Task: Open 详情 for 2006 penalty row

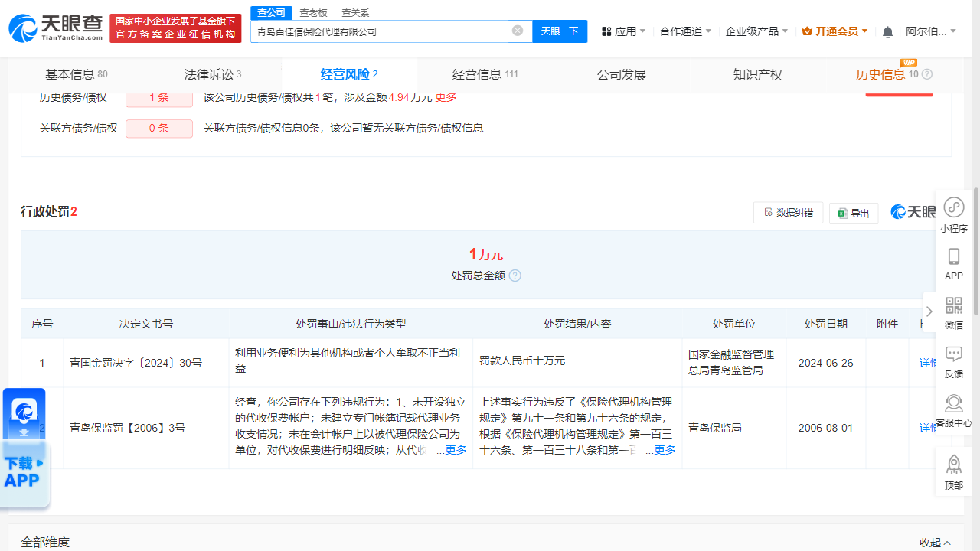Action: pyautogui.click(x=928, y=428)
